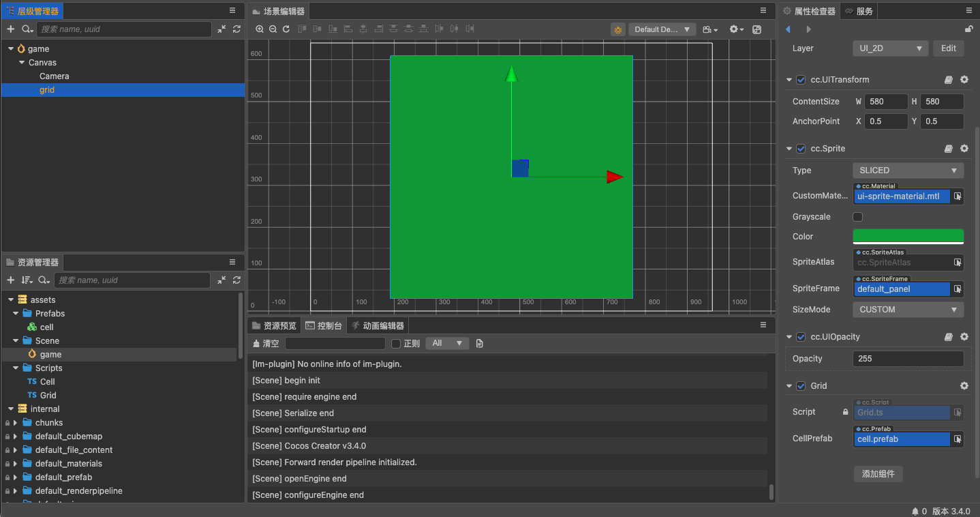
Task: Expand the default_materials folder
Action: pyautogui.click(x=15, y=464)
